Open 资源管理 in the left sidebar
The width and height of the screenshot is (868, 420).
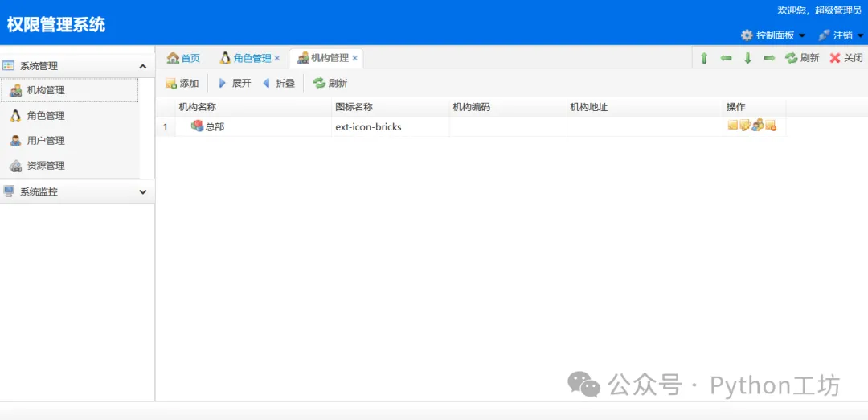click(x=70, y=166)
